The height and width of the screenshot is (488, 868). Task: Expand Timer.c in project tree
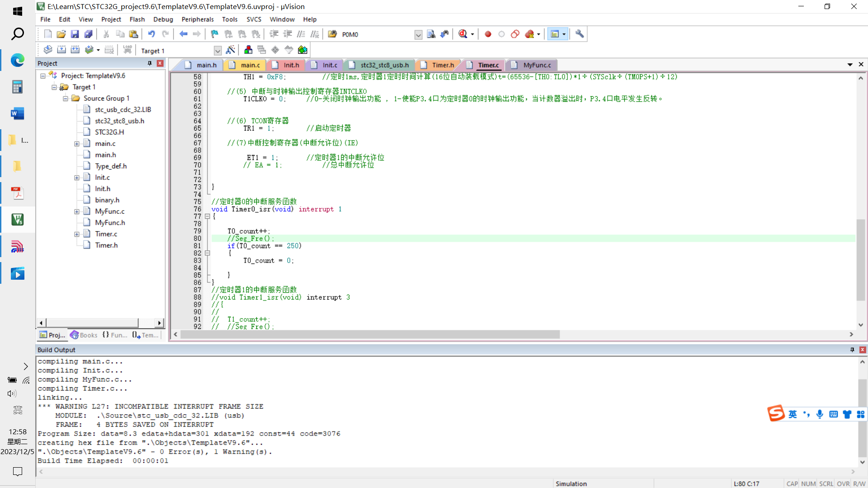point(77,234)
